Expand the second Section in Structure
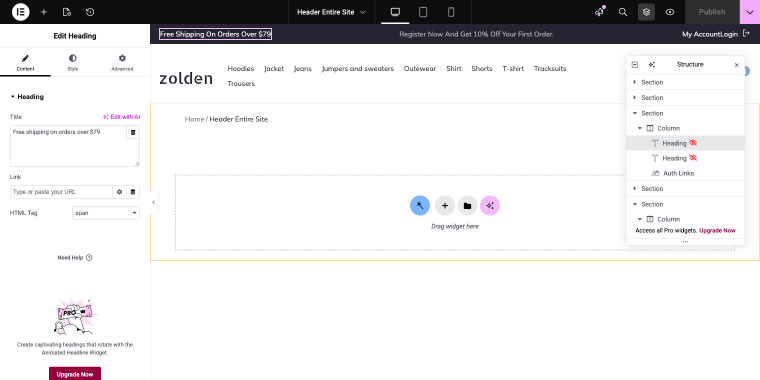The image size is (760, 380). (x=634, y=98)
